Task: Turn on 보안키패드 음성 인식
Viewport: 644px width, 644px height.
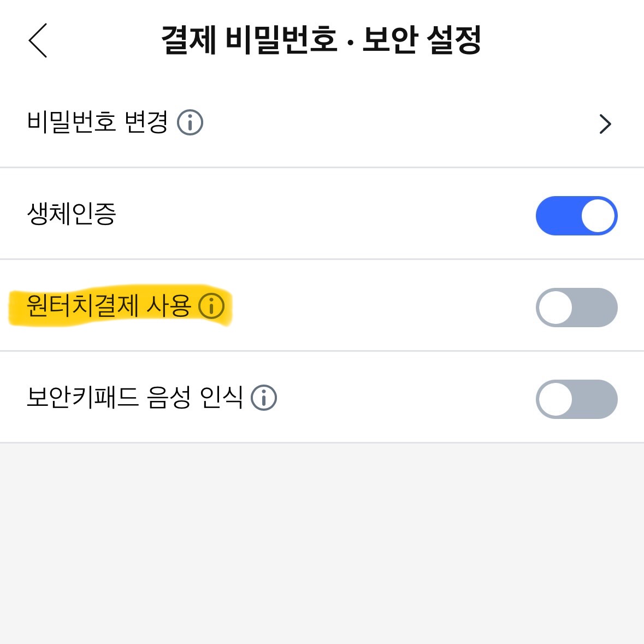Action: click(577, 399)
